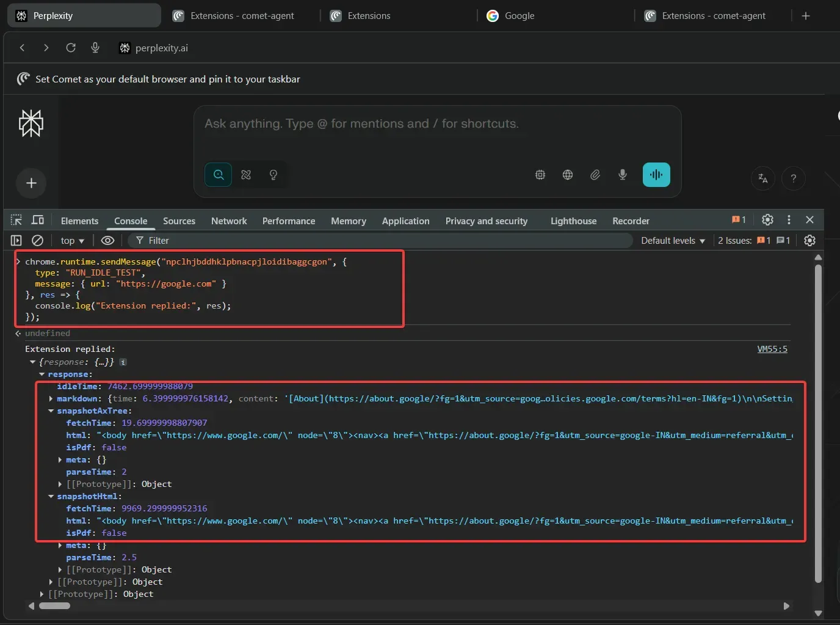Select the inspect element picker icon
The image size is (840, 625).
pos(16,220)
